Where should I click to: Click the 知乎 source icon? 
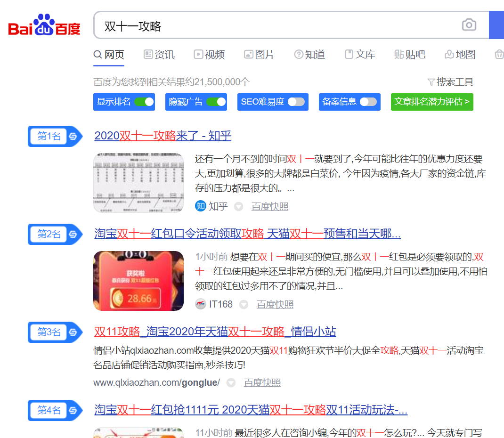[201, 206]
